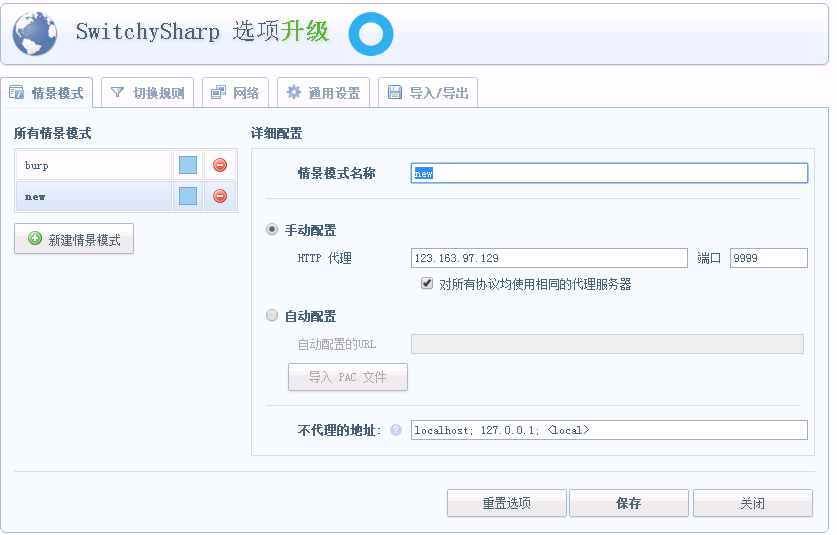This screenshot has height=535, width=837.
Task: Select the 自动配置 radio button
Action: (272, 316)
